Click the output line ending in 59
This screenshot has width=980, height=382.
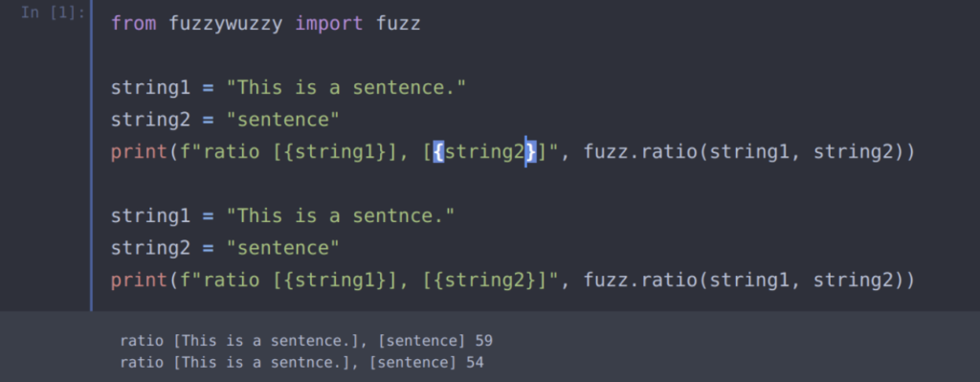[306, 342]
